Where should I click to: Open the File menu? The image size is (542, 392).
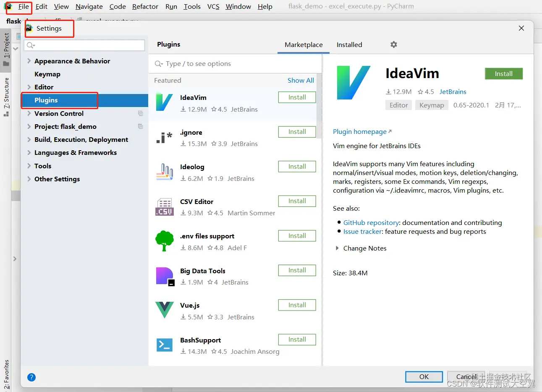coord(24,6)
